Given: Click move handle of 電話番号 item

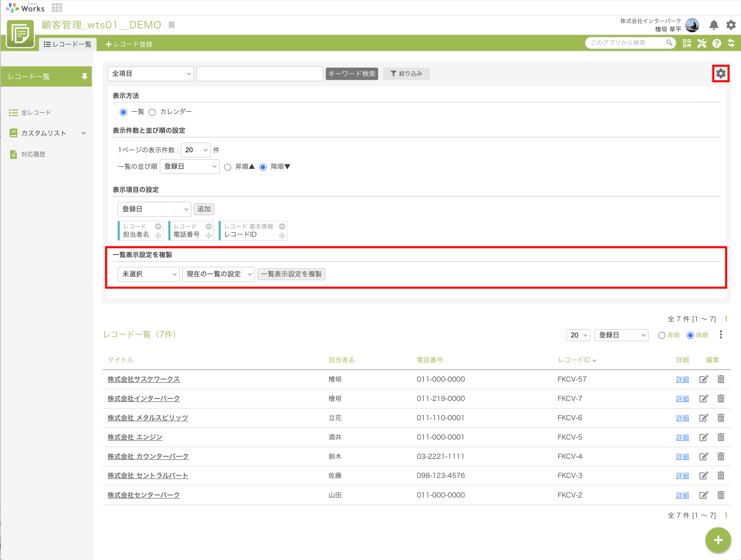Looking at the screenshot, I should click(209, 235).
